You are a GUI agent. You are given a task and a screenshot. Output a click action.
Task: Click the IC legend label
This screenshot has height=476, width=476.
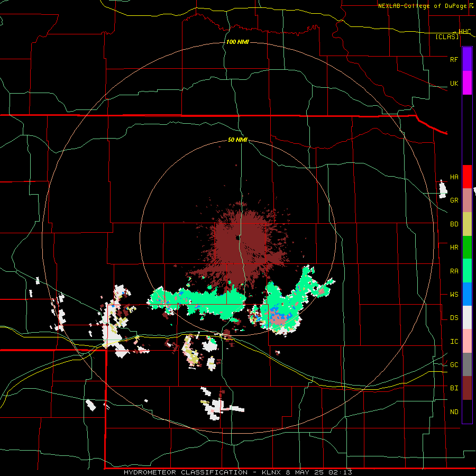[454, 342]
